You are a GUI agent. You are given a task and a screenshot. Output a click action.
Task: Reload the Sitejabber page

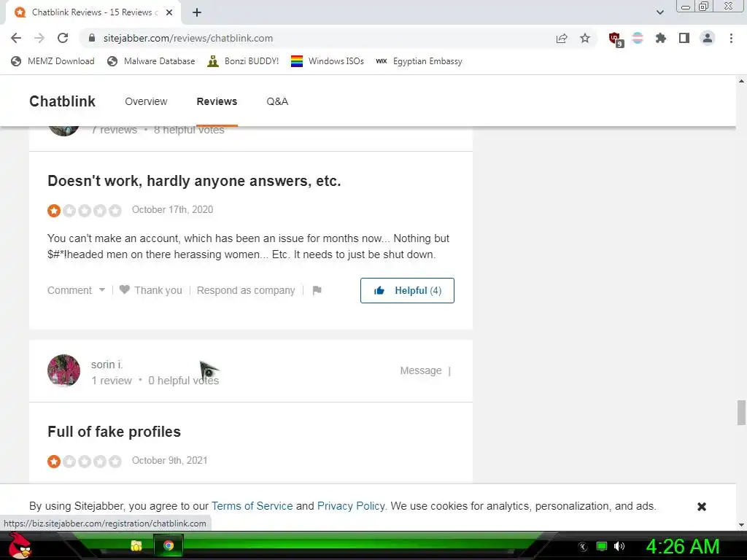63,38
